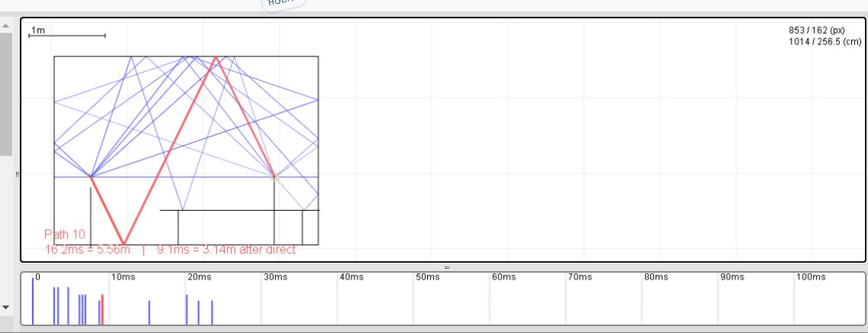Click the "100ms" timeline label
The height and width of the screenshot is (333, 868).
point(811,276)
